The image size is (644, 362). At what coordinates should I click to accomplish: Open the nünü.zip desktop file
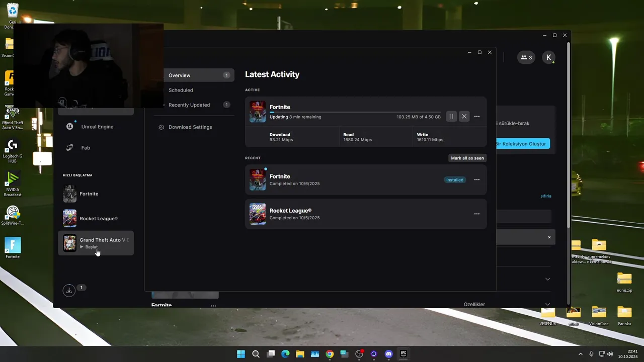point(624,283)
